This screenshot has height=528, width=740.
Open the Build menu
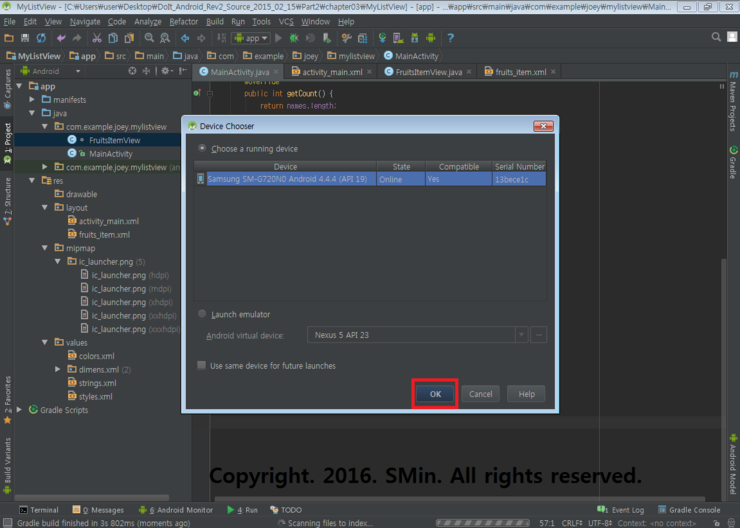click(215, 22)
